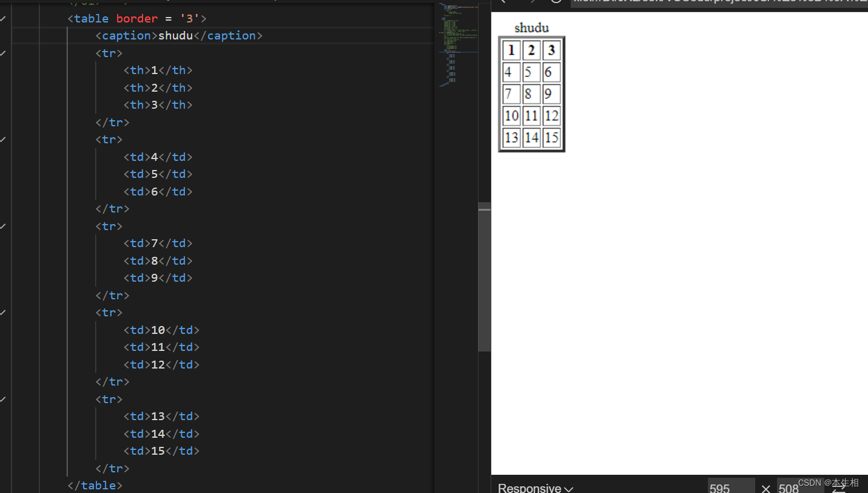Click the <td>9</td> code line
868x493 pixels.
pos(158,278)
